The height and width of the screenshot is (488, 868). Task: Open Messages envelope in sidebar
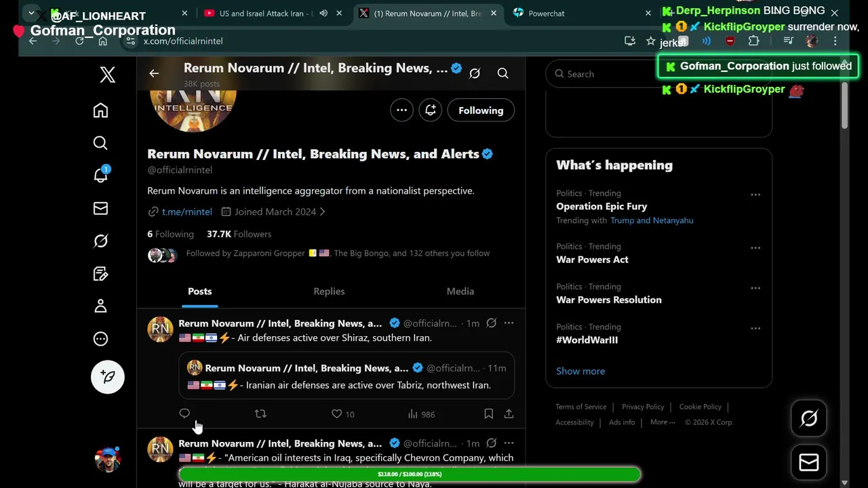point(100,209)
